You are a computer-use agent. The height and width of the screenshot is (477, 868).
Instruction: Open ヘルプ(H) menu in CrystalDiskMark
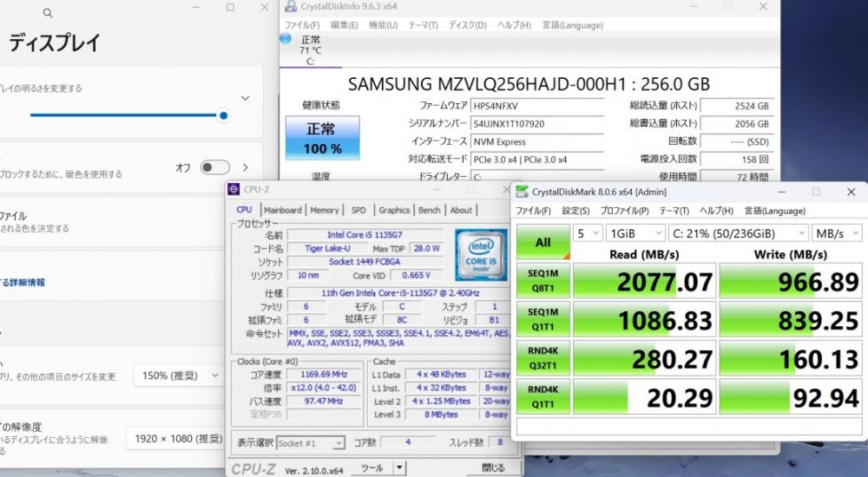(x=716, y=211)
